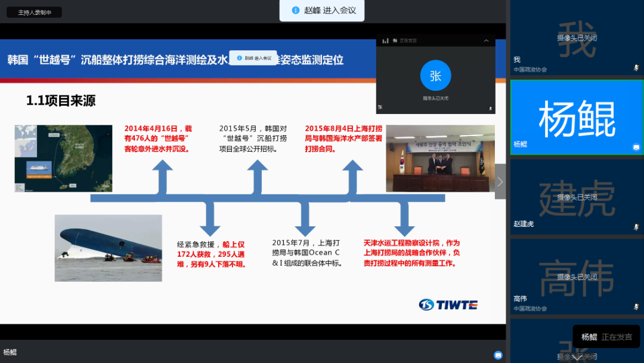Click the signing ceremony photo on the slide
The height and width of the screenshot is (363, 644).
[x=440, y=158]
